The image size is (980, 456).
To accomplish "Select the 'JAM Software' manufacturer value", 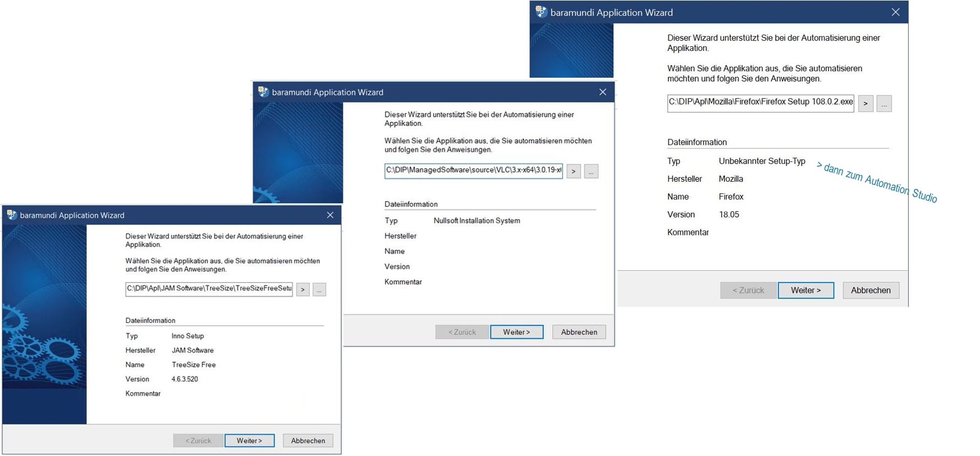I will (192, 350).
